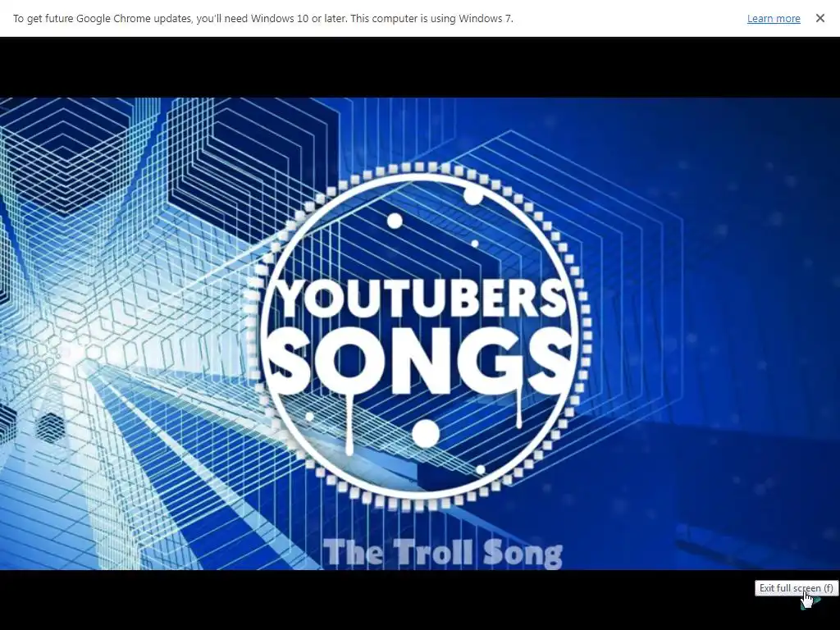Image resolution: width=840 pixels, height=630 pixels.
Task: Click The Troll Song caption text
Action: click(442, 552)
